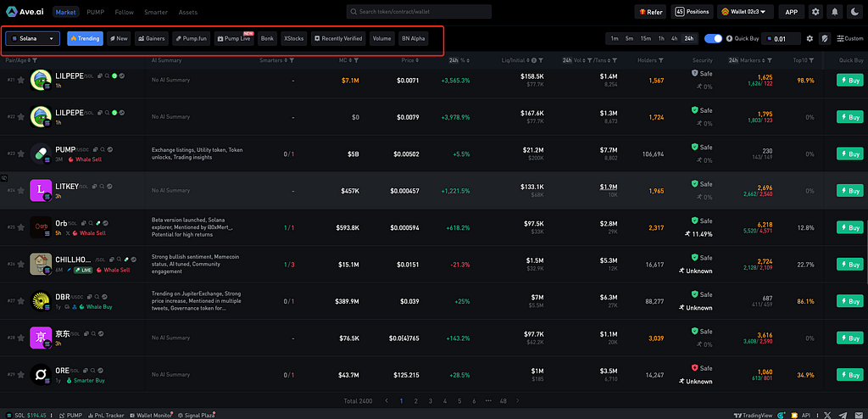The height and width of the screenshot is (419, 868).
Task: Select the 4h timeframe
Action: point(674,39)
